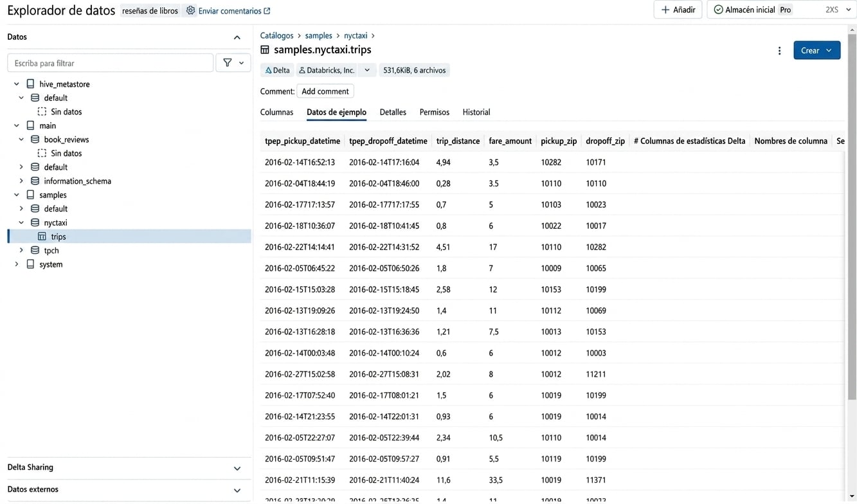Screen dimensions: 857x504
Task: Click the trips table icon in tree
Action: point(42,237)
